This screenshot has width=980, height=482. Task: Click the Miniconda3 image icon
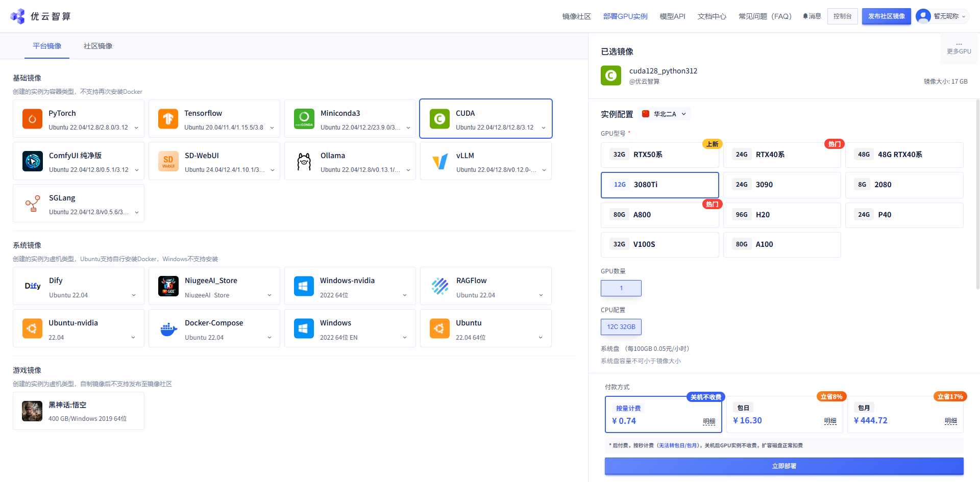[304, 119]
